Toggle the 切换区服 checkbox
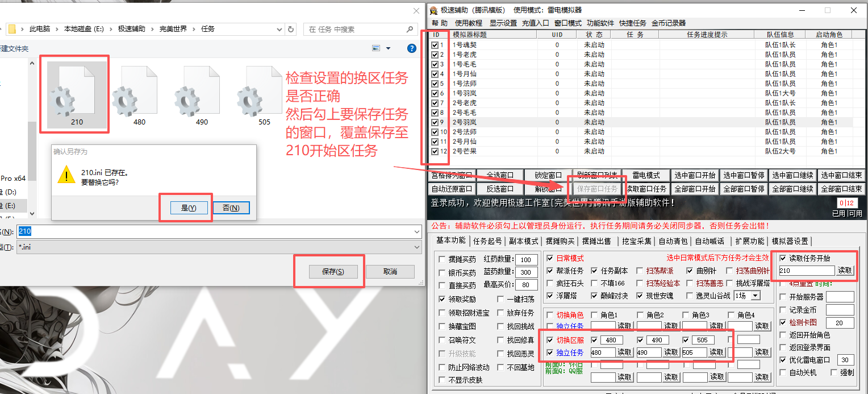 click(550, 340)
